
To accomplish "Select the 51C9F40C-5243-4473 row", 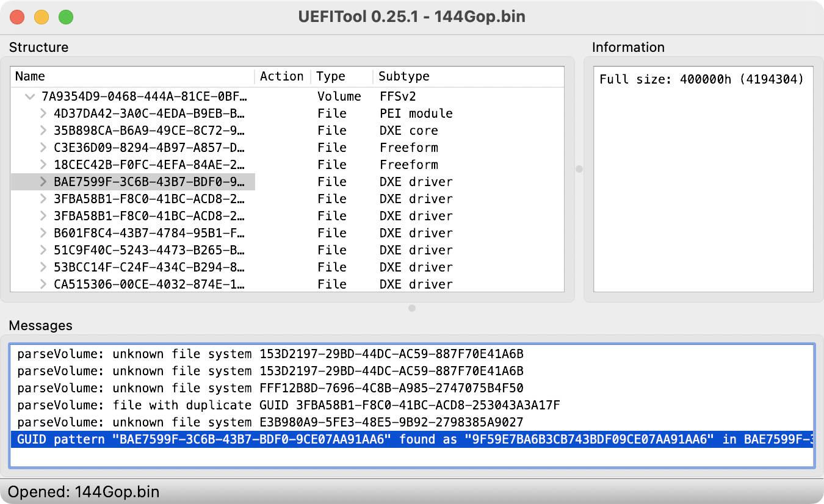I will [x=287, y=250].
